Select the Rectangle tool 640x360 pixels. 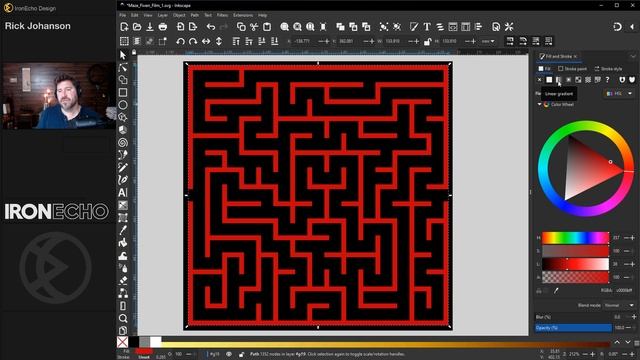coord(123,93)
